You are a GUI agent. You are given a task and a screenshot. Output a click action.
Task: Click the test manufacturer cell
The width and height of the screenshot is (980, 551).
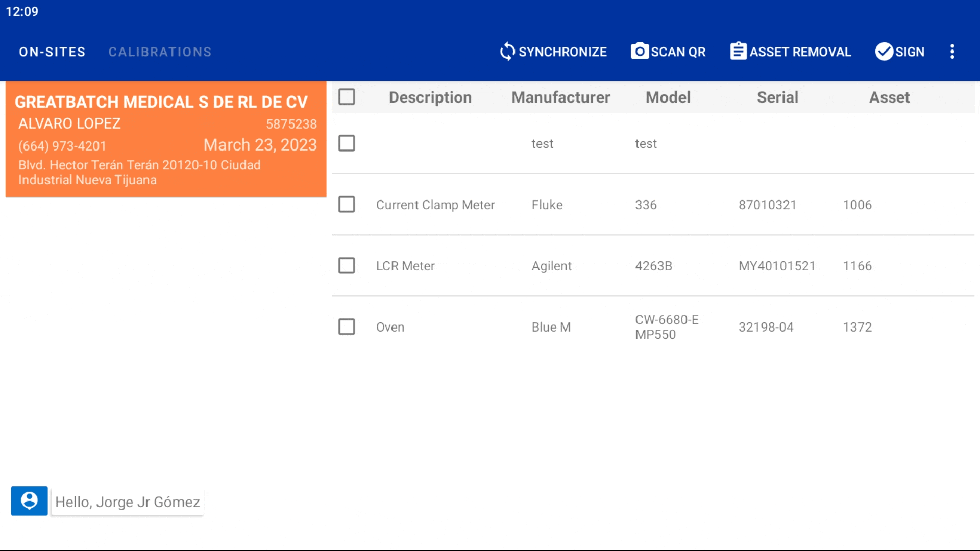pyautogui.click(x=543, y=144)
